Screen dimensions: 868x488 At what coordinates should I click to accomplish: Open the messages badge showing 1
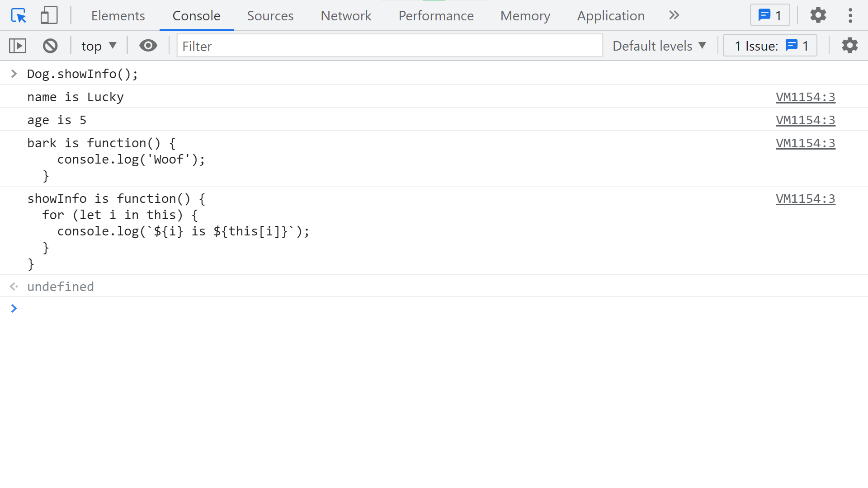click(769, 16)
